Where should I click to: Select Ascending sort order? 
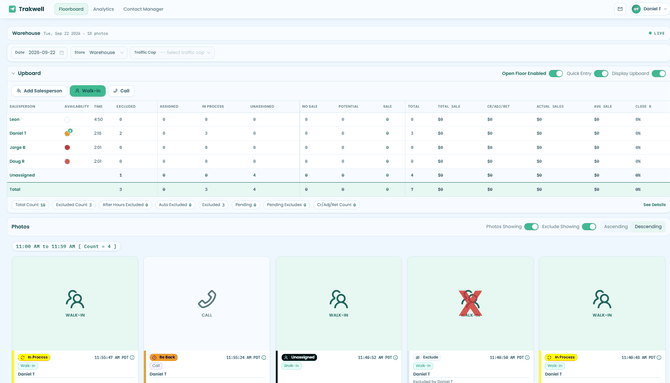[x=616, y=227]
